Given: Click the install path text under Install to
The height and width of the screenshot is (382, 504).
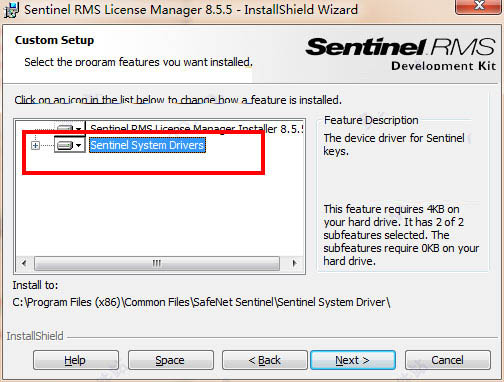Looking at the screenshot, I should pyautogui.click(x=201, y=302).
